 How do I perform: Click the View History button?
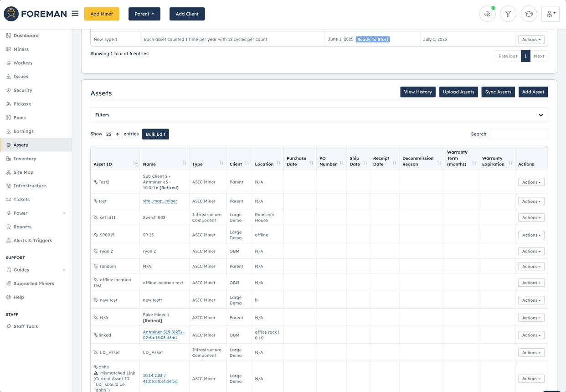418,92
